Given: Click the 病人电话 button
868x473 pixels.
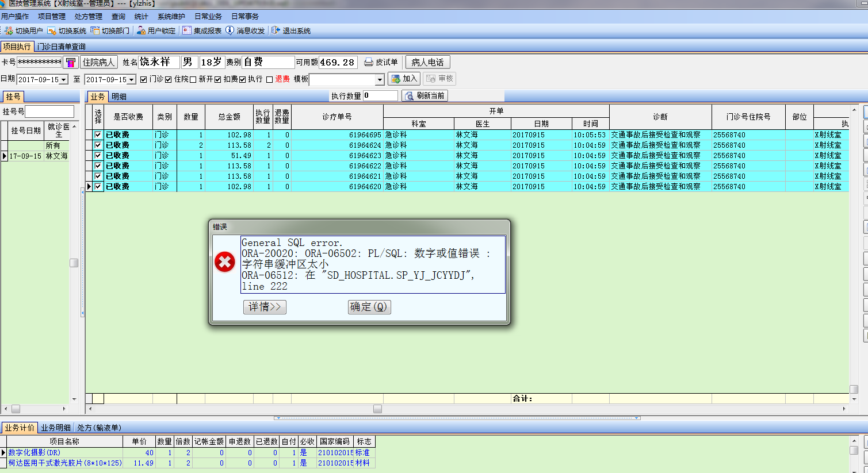Looking at the screenshot, I should [427, 62].
